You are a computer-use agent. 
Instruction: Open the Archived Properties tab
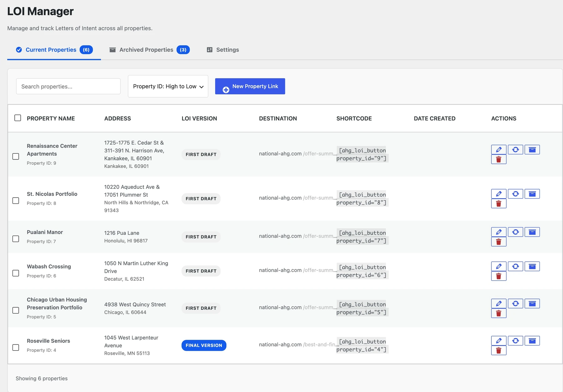click(x=150, y=50)
